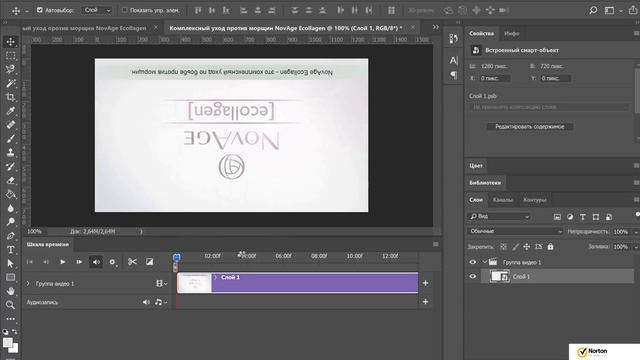Select the Brush tool
The image size is (640, 360).
point(11,139)
